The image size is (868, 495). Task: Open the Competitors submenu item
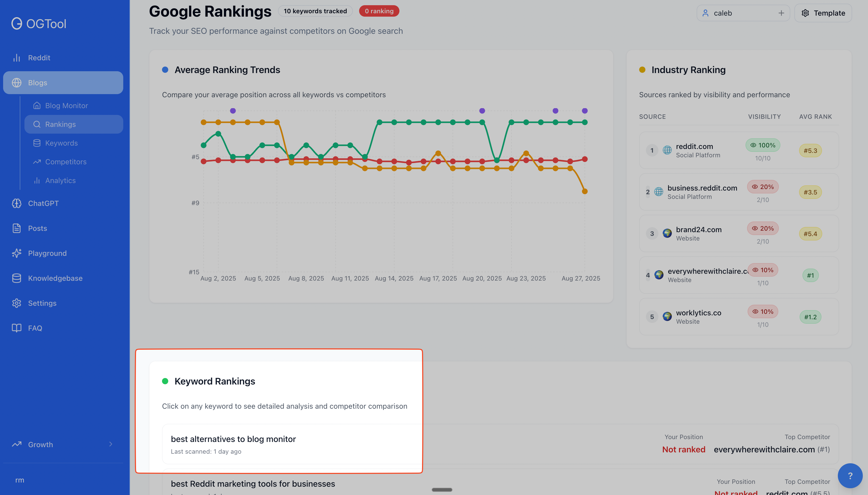tap(74, 161)
